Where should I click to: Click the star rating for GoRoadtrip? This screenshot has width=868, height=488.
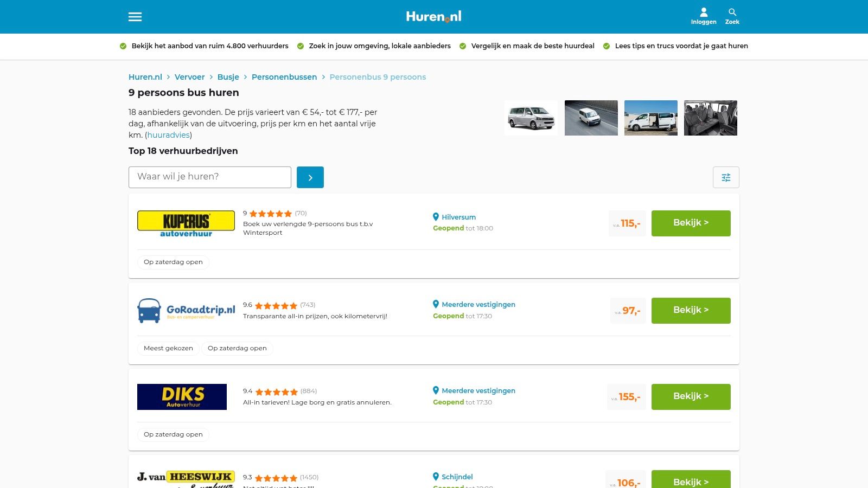(x=276, y=305)
